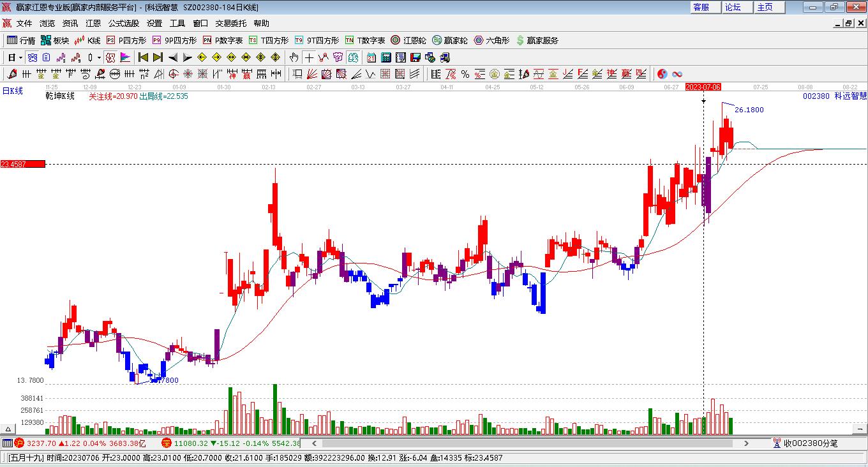Click the 日K线 chart label
868x467 pixels.
[12, 91]
